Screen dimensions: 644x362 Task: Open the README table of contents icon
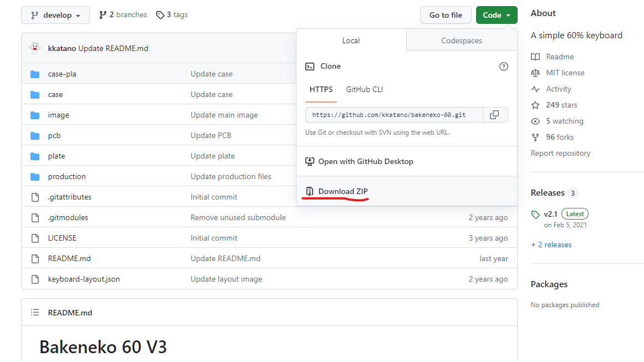pyautogui.click(x=35, y=313)
